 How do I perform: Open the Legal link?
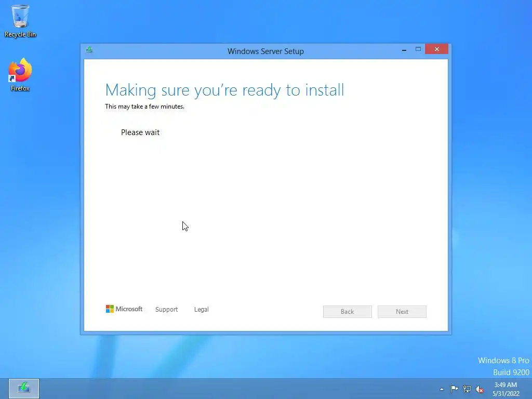click(x=201, y=310)
